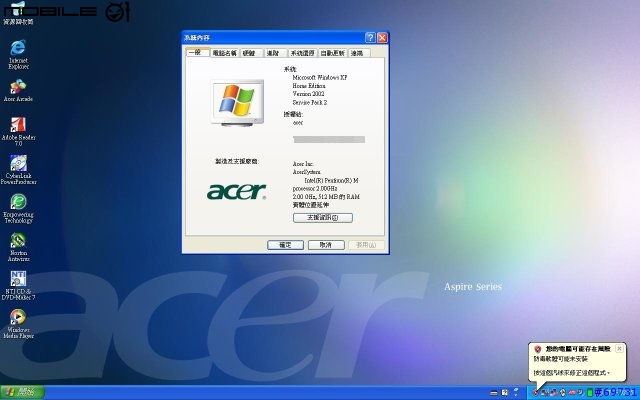640x400 pixels.
Task: Launch Norton Antivirus desktop icon
Action: 18,247
